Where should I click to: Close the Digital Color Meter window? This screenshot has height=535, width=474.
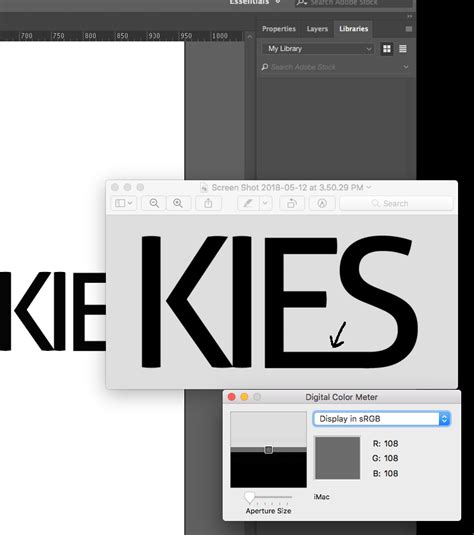click(232, 397)
